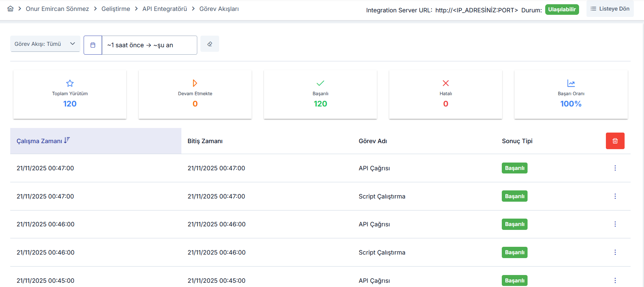Click the Ulaşılabilir status badge
The image size is (644, 287).
[x=562, y=10]
